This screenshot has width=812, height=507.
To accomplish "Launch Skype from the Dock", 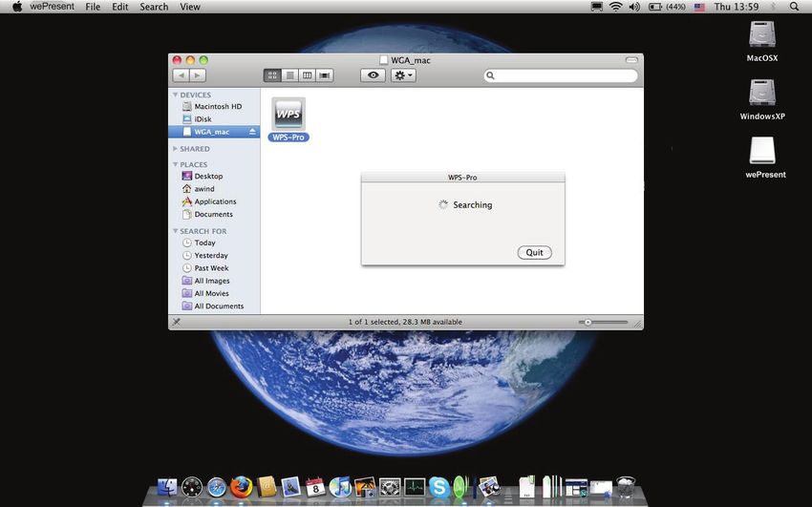I will (439, 487).
